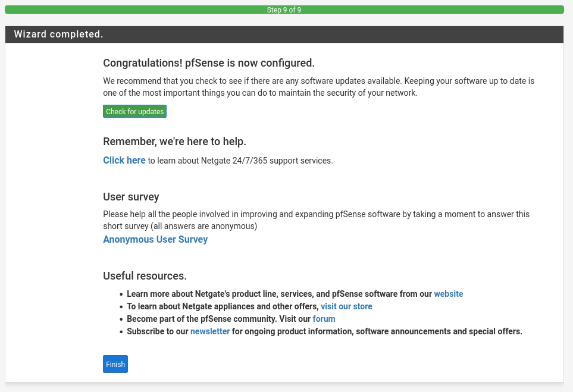Viewport: 573px width, 392px height.
Task: Open the Anonymous User Survey link
Action: pyautogui.click(x=155, y=239)
